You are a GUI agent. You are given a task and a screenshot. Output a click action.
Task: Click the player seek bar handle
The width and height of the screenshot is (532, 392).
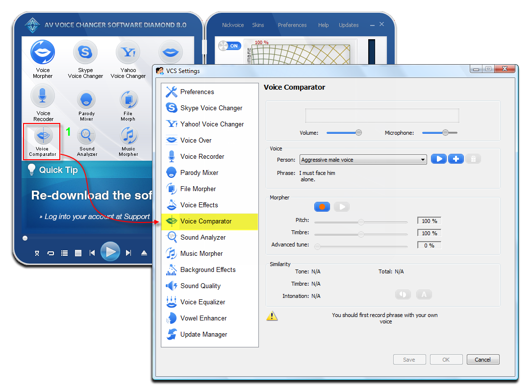25,238
